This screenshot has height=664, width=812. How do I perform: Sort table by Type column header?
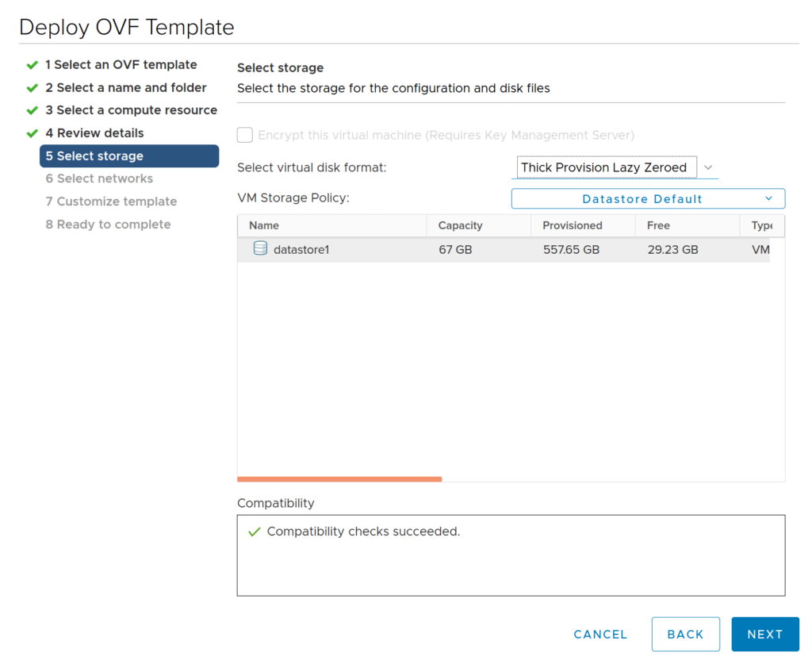click(762, 226)
